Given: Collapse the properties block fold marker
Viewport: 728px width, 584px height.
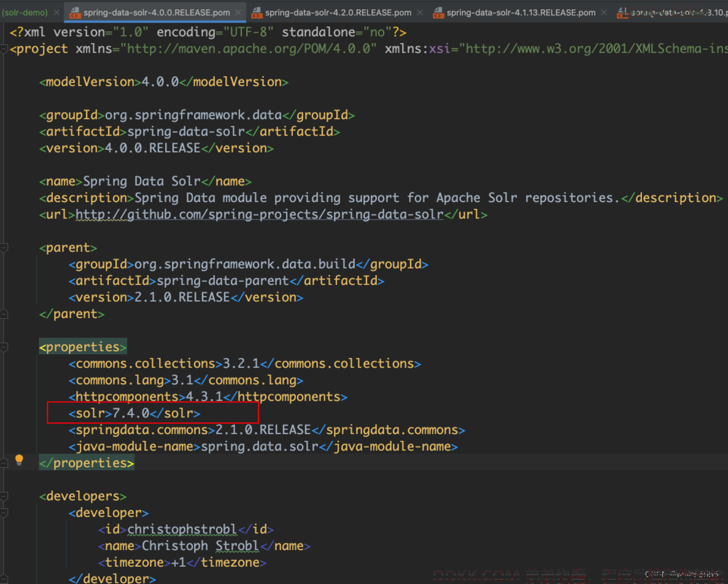Looking at the screenshot, I should (4, 347).
